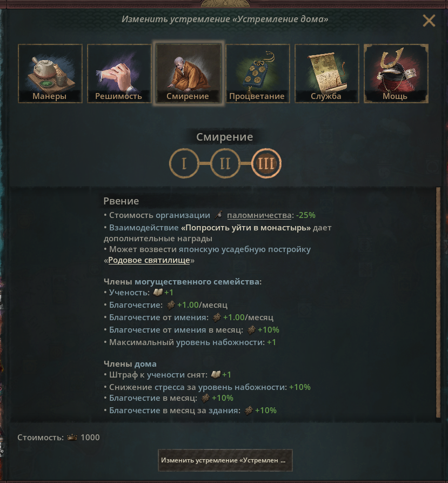
Task: Click book icon in Штраф к учености снят
Action: [x=216, y=375]
